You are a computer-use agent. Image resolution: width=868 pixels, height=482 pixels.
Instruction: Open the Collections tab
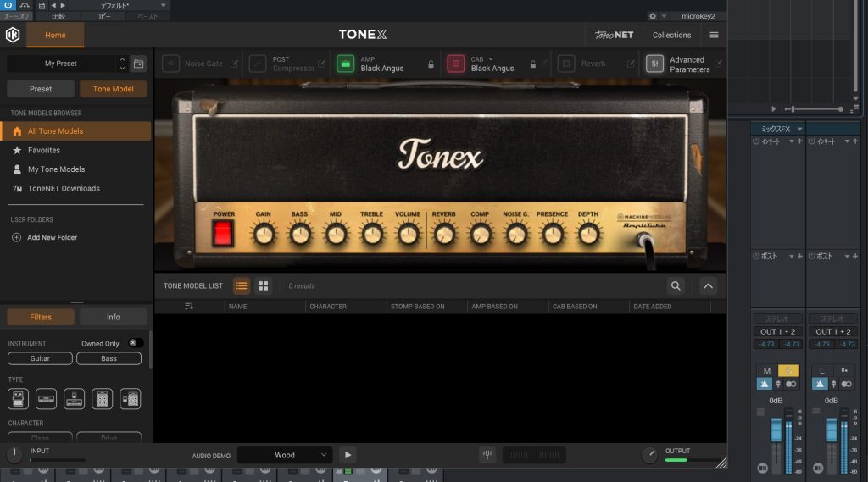pos(671,35)
